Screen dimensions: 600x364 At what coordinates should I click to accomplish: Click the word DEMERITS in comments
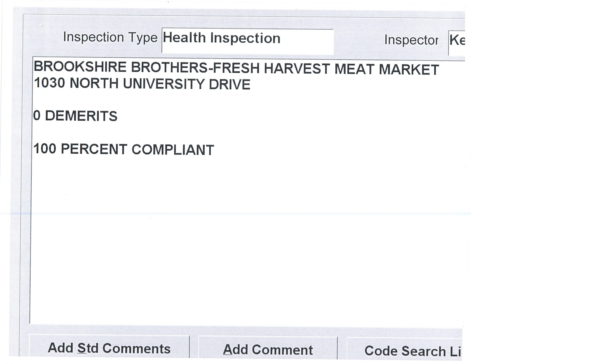(x=81, y=116)
